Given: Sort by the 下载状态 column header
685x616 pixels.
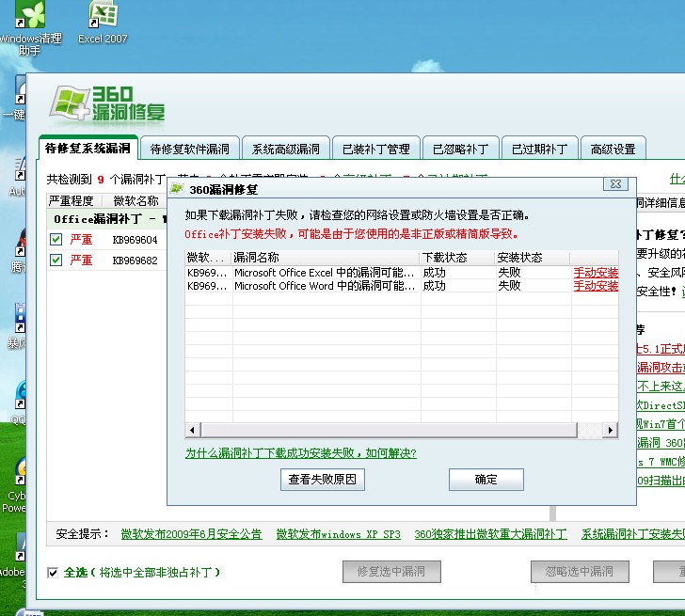Looking at the screenshot, I should [x=457, y=258].
